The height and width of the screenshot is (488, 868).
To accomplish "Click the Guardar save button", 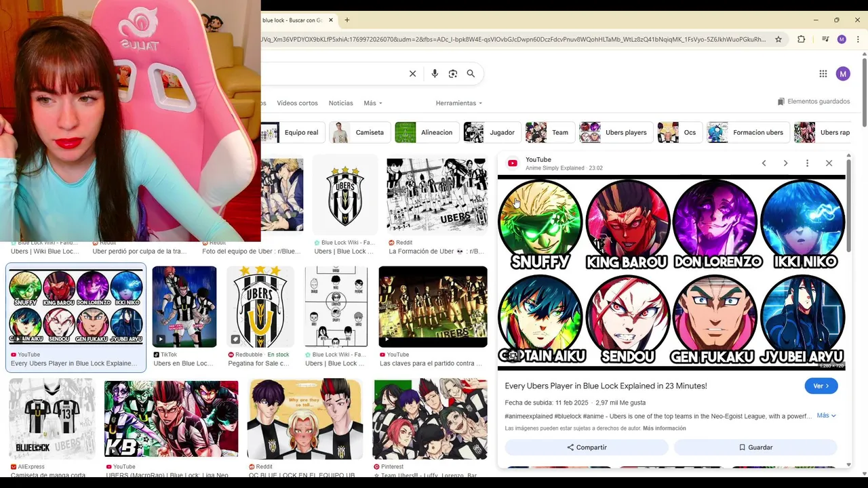I will coord(755,447).
